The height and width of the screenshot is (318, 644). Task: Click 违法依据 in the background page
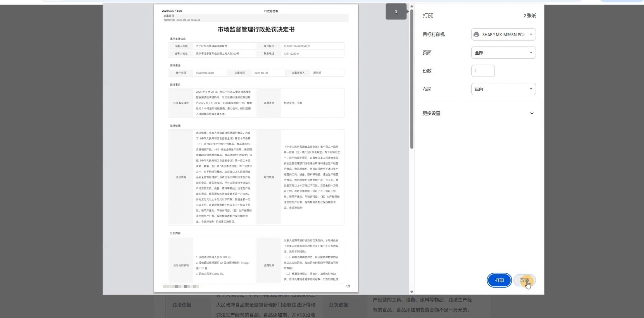pyautogui.click(x=182, y=305)
